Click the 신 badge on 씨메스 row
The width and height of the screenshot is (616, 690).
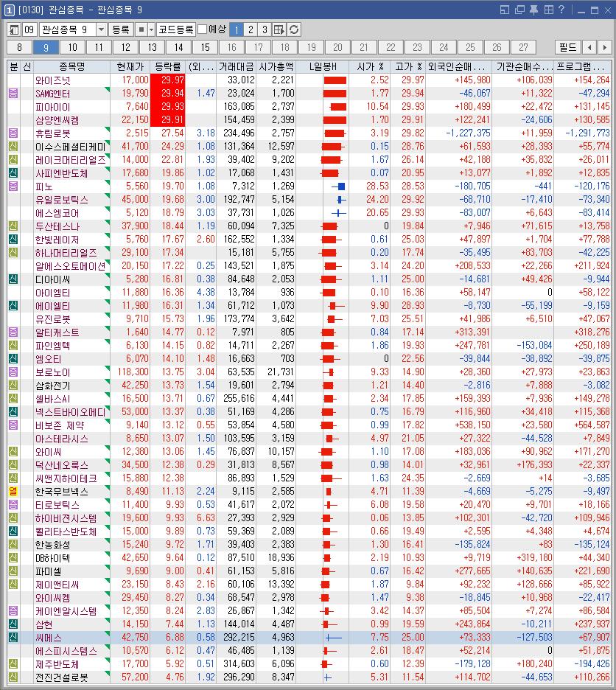coord(13,637)
